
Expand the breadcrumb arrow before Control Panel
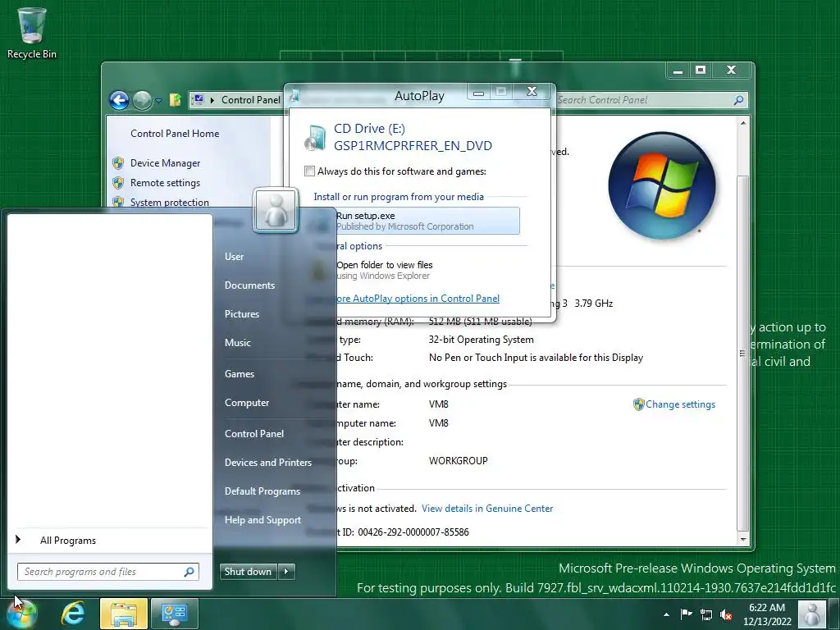pos(212,99)
